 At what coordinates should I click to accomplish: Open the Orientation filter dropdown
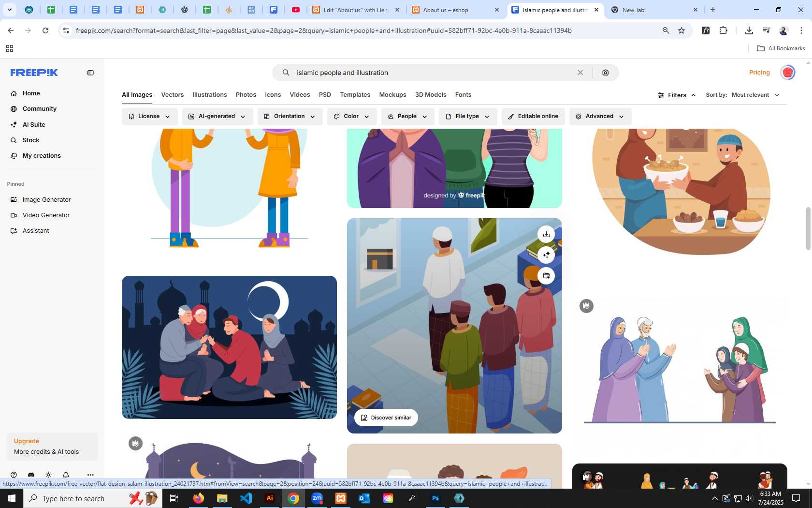pos(290,117)
